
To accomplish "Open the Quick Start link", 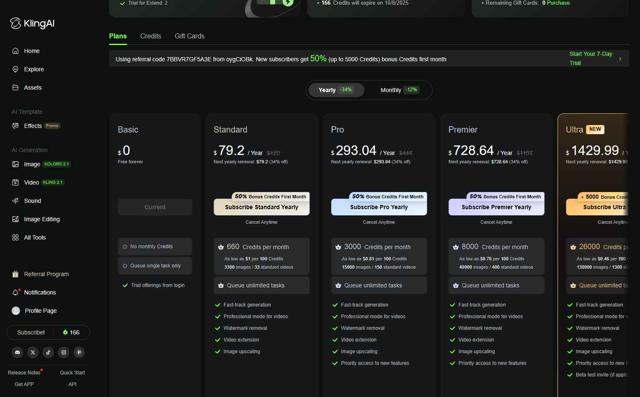I will (x=72, y=373).
